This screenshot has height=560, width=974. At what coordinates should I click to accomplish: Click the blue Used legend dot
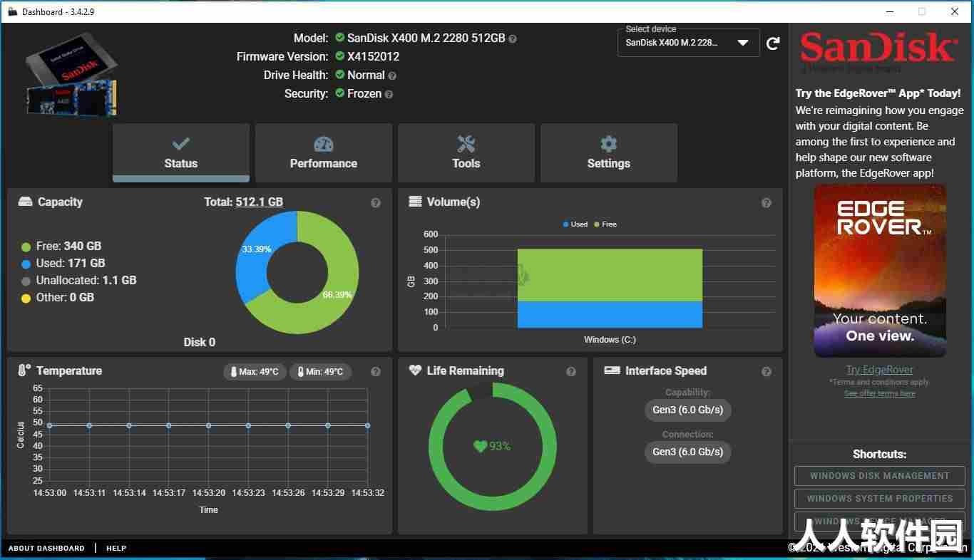pyautogui.click(x=26, y=264)
